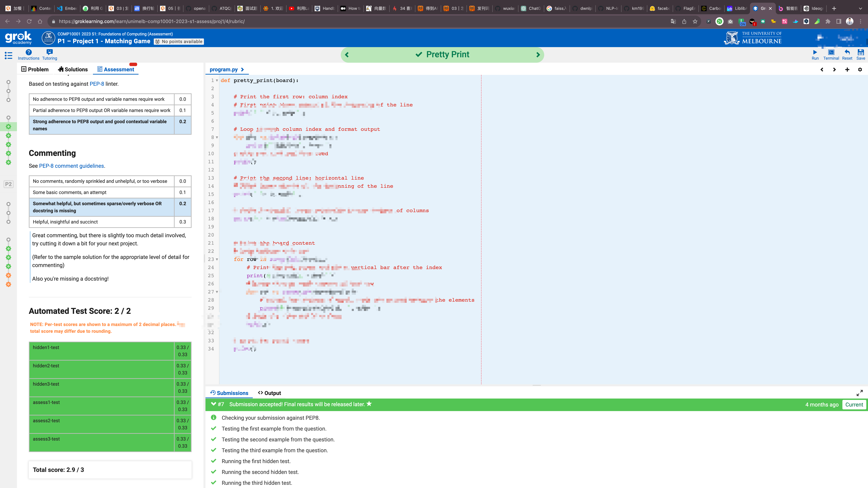
Task: Click the University of Melbourne logo
Action: (752, 38)
